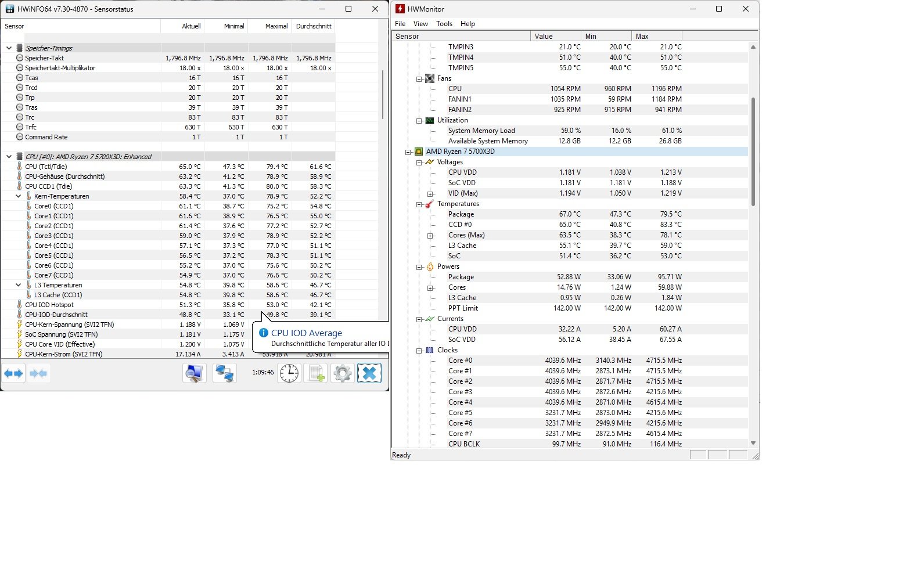The image size is (924, 573).
Task: Select L3 Cache temperature row in HWMonitor
Action: tap(570, 246)
